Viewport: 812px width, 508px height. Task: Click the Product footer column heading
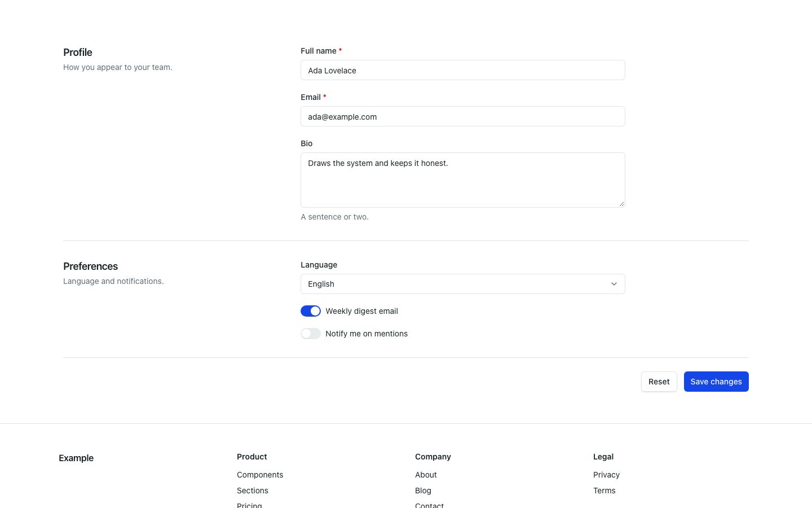pos(252,457)
